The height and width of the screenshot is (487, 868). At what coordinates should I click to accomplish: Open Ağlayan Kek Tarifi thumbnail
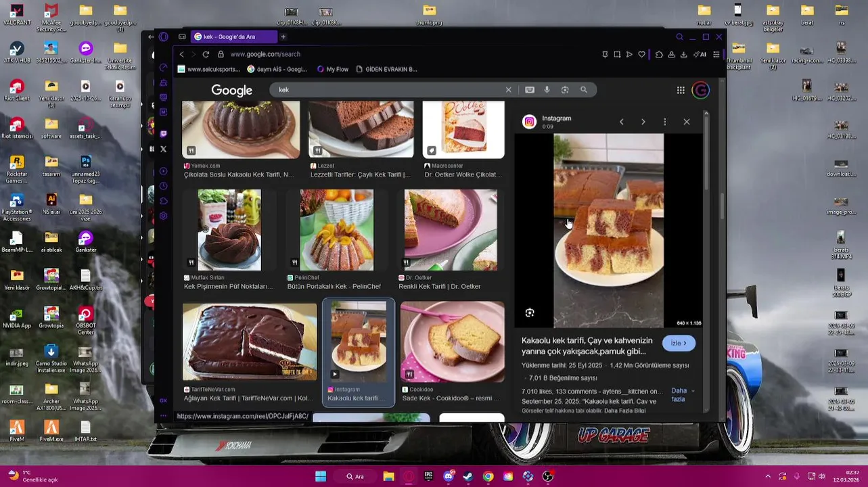pos(250,342)
